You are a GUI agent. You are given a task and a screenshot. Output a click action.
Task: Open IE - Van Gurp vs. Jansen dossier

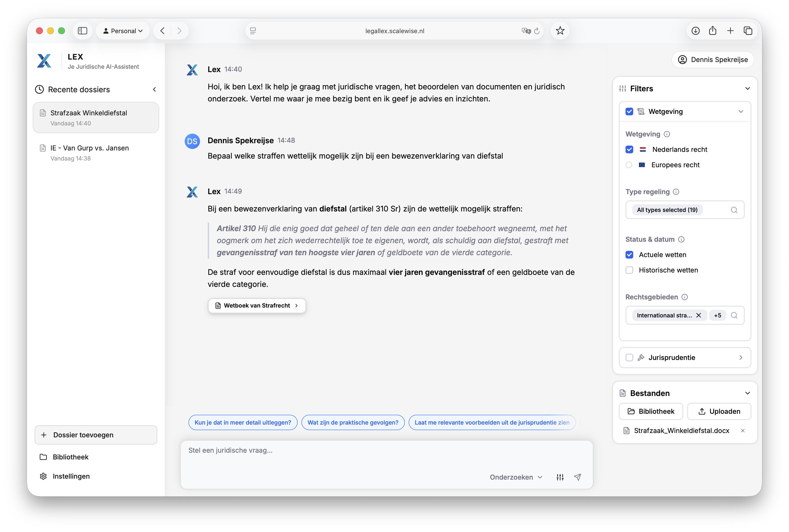point(96,153)
